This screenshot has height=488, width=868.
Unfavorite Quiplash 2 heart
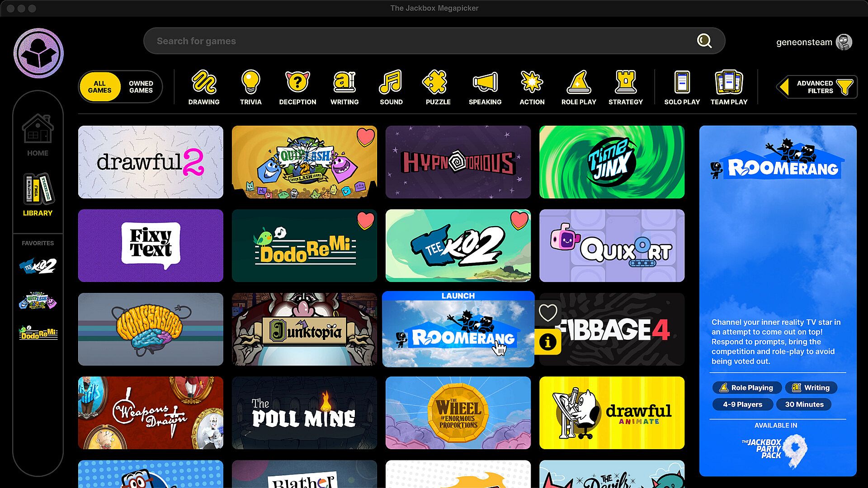(365, 136)
